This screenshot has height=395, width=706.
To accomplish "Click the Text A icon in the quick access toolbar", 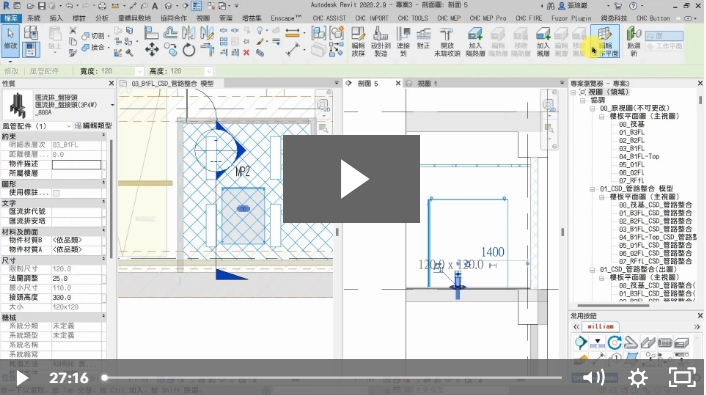I will pyautogui.click(x=154, y=6).
